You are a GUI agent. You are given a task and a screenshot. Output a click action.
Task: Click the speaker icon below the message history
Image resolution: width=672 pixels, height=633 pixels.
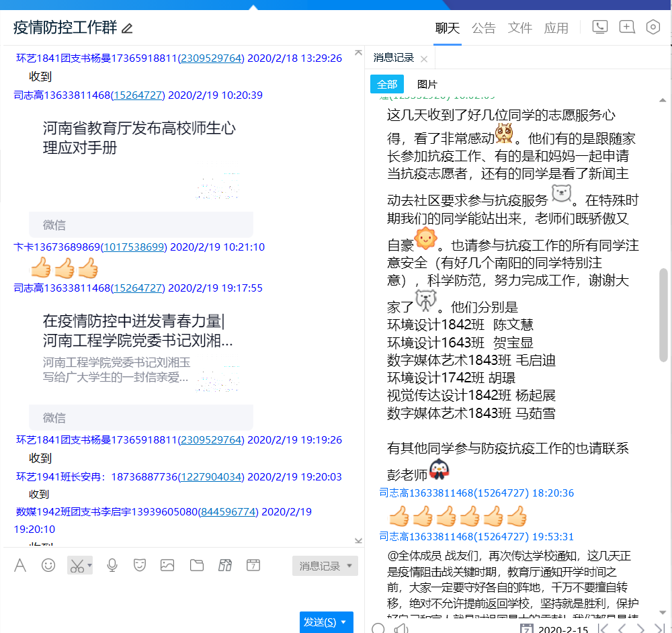(x=402, y=629)
